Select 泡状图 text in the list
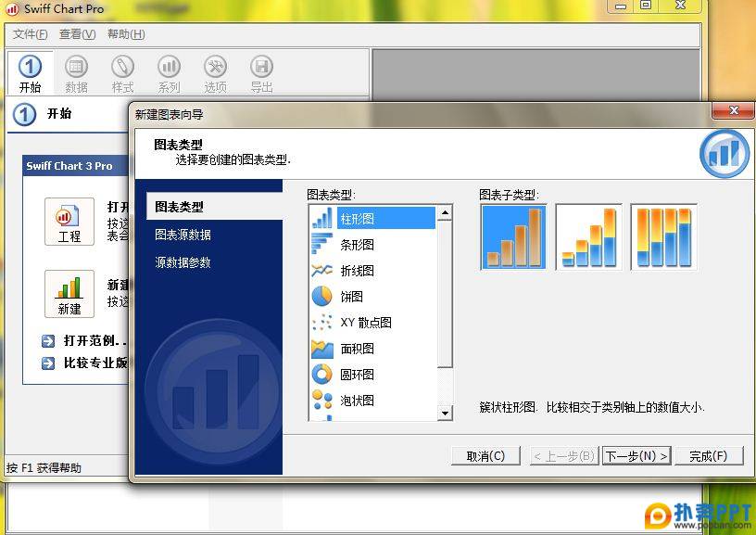Viewport: 756px width, 535px height. click(x=358, y=401)
